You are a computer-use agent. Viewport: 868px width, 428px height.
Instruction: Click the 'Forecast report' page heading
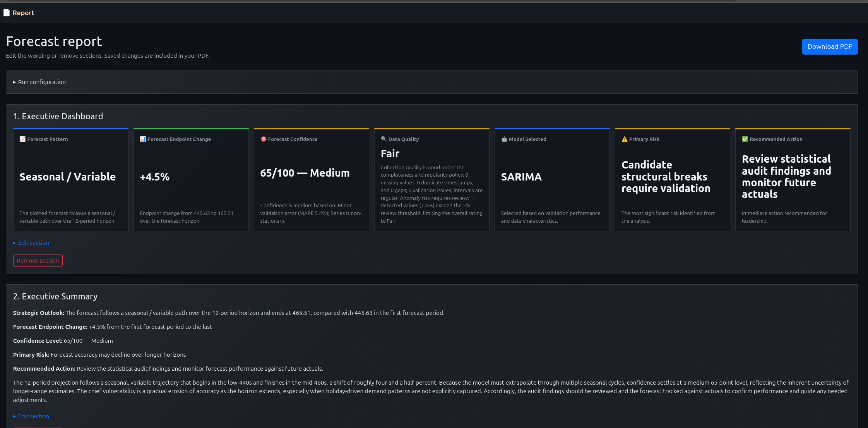pyautogui.click(x=54, y=41)
